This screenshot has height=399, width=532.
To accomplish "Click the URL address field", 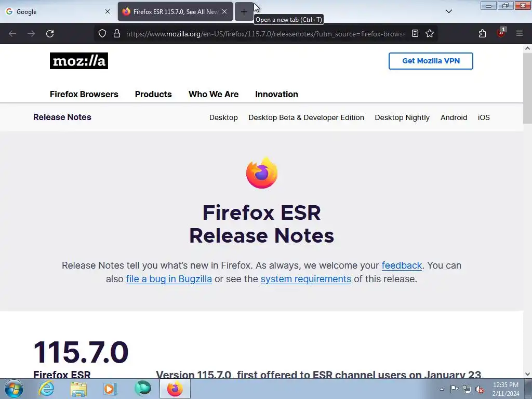I will pos(265,34).
